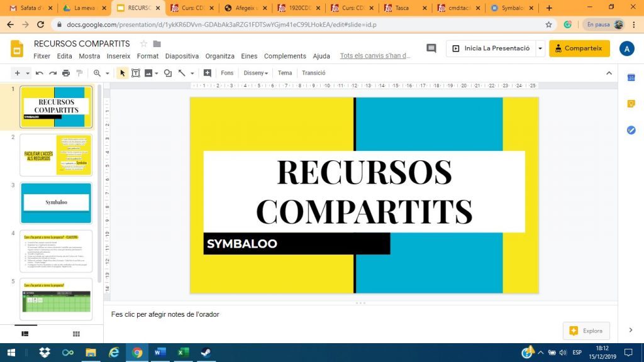The width and height of the screenshot is (644, 362).
Task: Click the add comment toolbar icon
Action: click(208, 73)
